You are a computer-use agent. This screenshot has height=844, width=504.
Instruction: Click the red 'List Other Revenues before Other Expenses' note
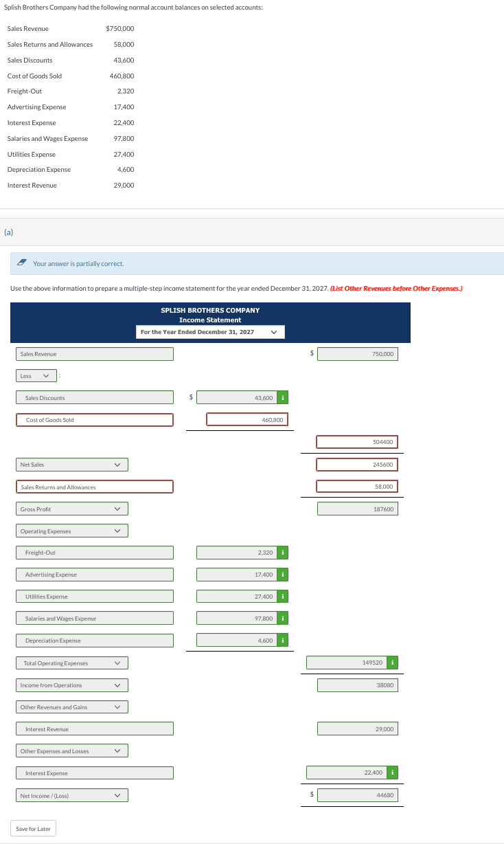(x=396, y=289)
